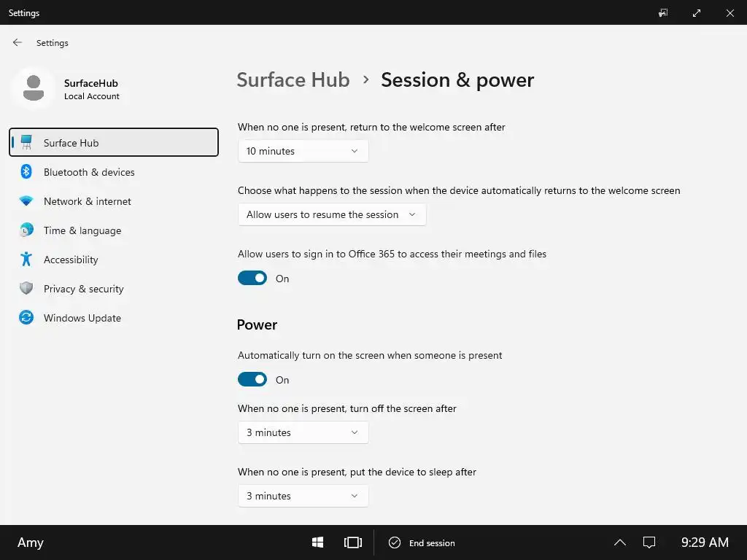Toggle Office 365 sign-in switch
Image resolution: width=747 pixels, height=560 pixels.
252,278
